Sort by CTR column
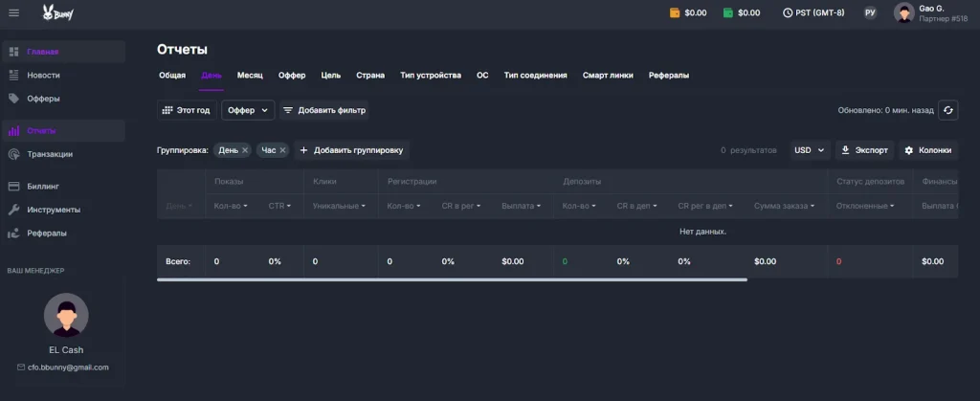Viewport: 980px width, 401px height. tap(279, 206)
